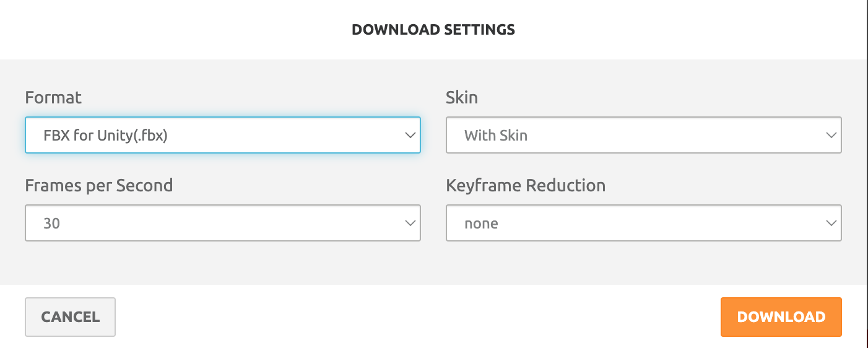Click the 'Keyframe Reduction' label

[x=526, y=185]
